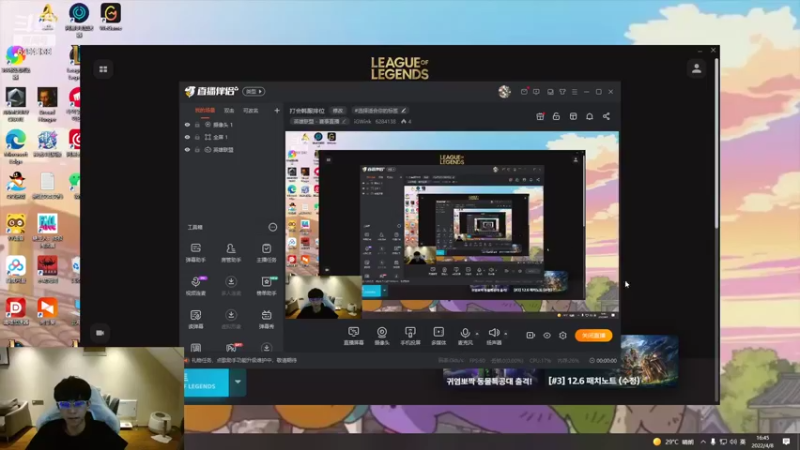Lock the 全屏 1 source
This screenshot has width=800, height=450.
197,137
